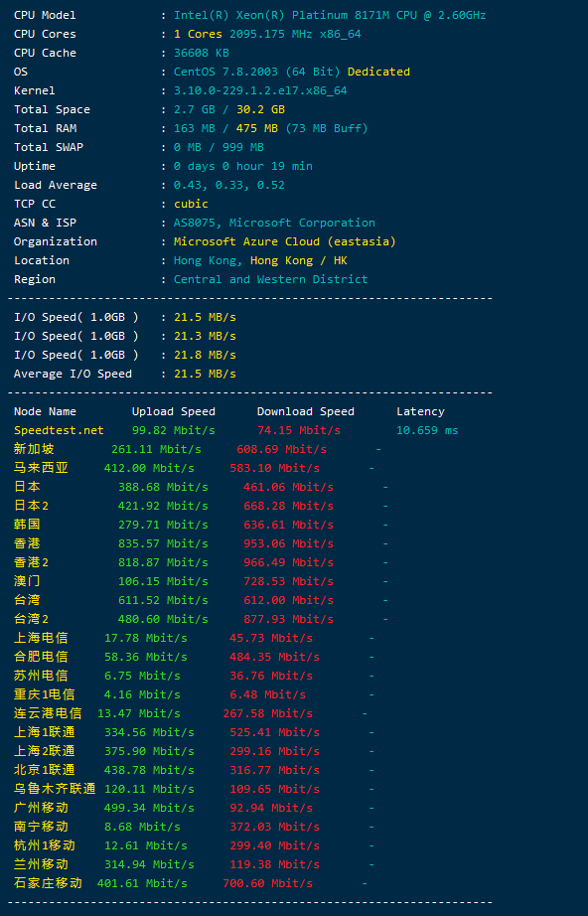Image resolution: width=588 pixels, height=916 pixels.
Task: Click the 上海电信 node name
Action: coord(41,638)
